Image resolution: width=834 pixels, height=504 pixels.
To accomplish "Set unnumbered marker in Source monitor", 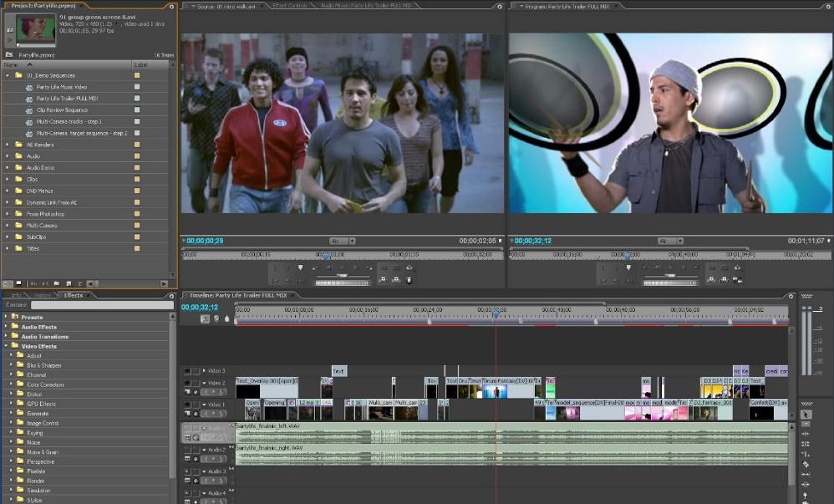I will (301, 267).
